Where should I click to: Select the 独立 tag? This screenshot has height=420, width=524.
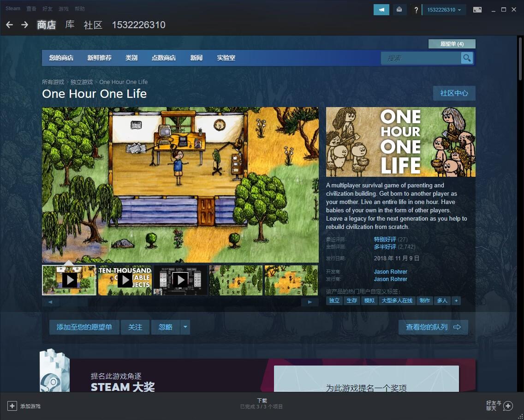[x=334, y=300]
